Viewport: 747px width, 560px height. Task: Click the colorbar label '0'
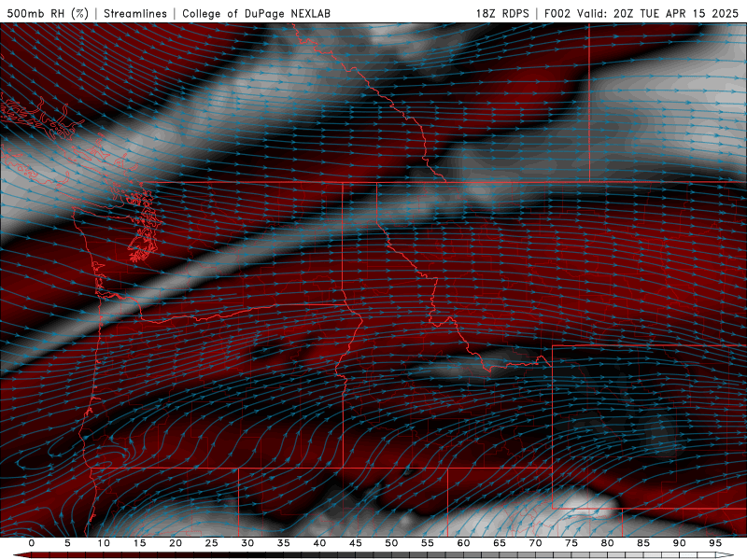[32, 543]
